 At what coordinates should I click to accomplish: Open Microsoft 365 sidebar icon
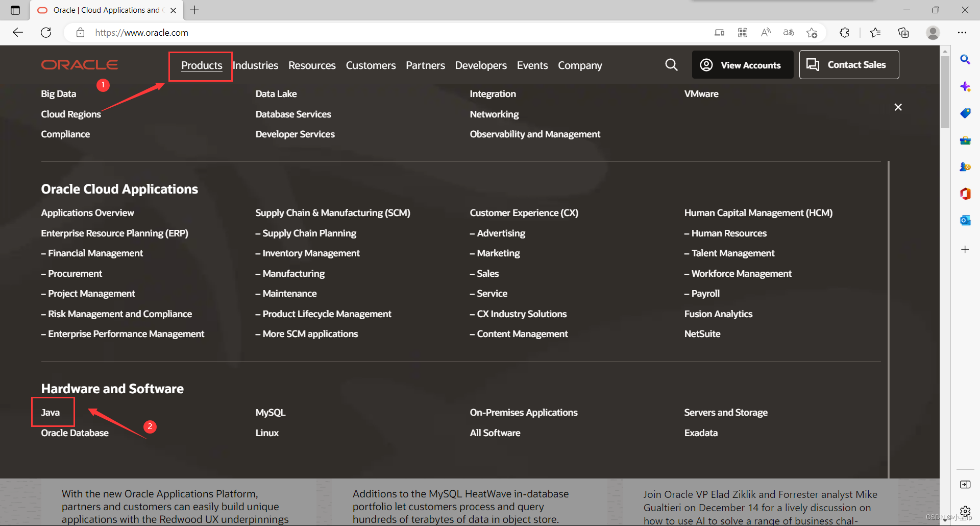click(965, 194)
